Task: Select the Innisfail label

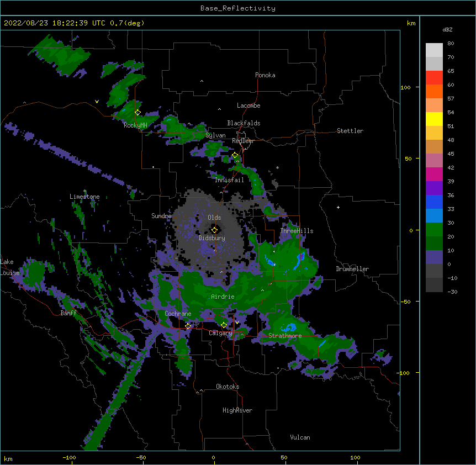Action: [229, 180]
